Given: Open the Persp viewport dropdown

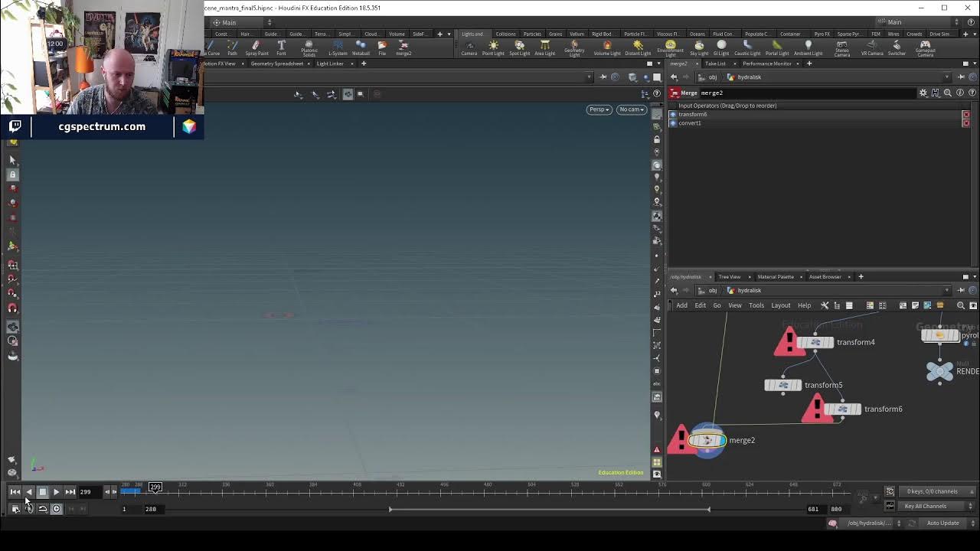Looking at the screenshot, I should 599,109.
